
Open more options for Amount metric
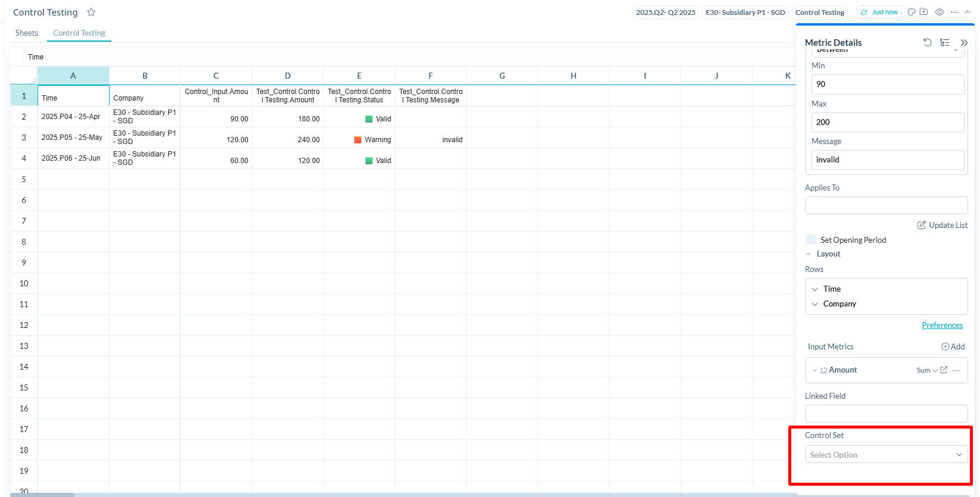(956, 370)
